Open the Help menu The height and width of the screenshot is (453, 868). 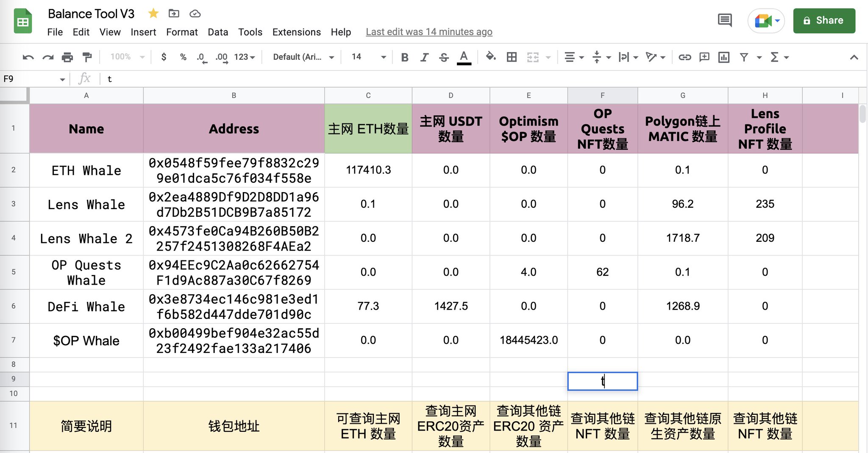pos(341,32)
